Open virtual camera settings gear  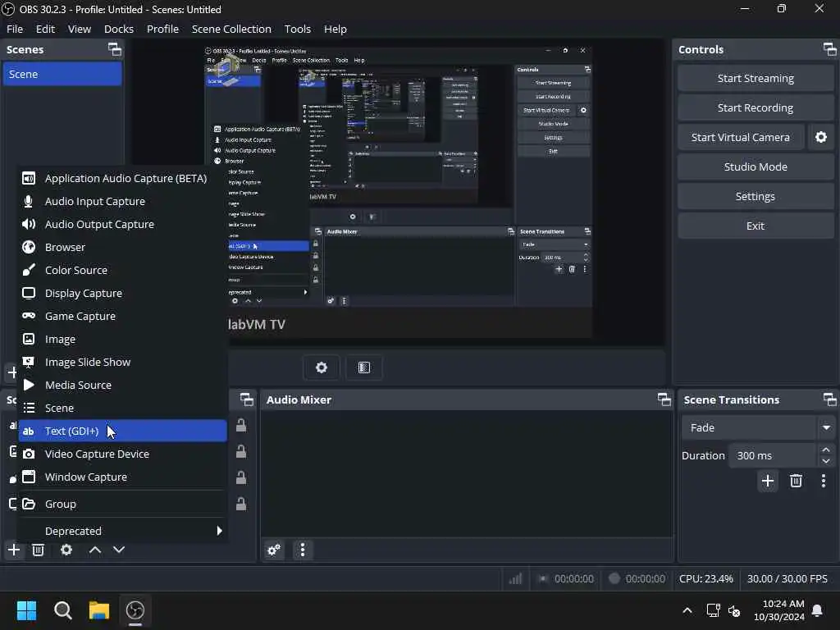click(820, 137)
